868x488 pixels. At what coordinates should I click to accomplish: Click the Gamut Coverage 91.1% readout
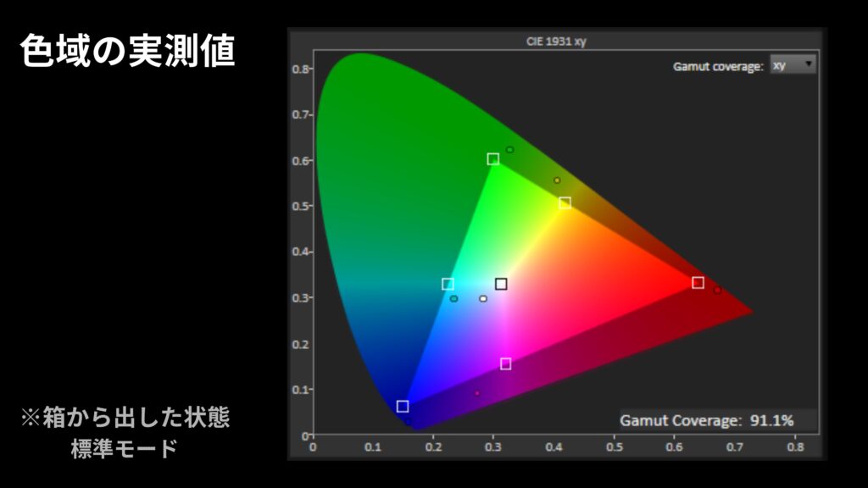click(x=706, y=420)
